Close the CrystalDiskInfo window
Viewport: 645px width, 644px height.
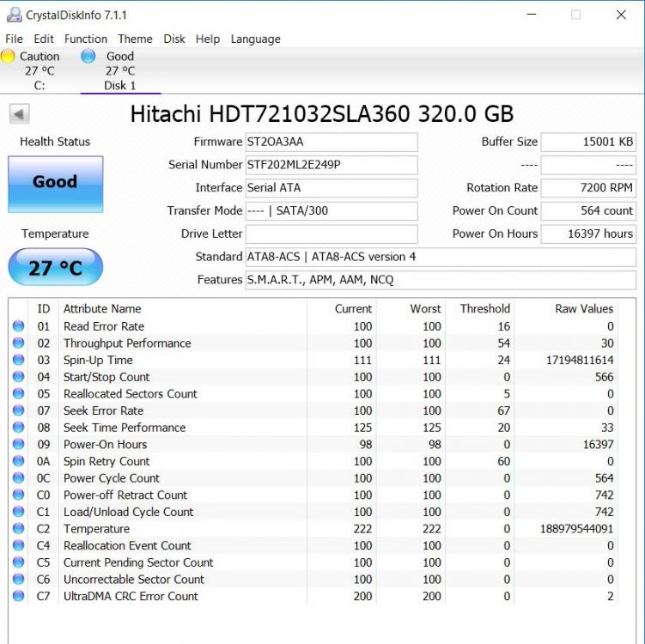coord(621,15)
